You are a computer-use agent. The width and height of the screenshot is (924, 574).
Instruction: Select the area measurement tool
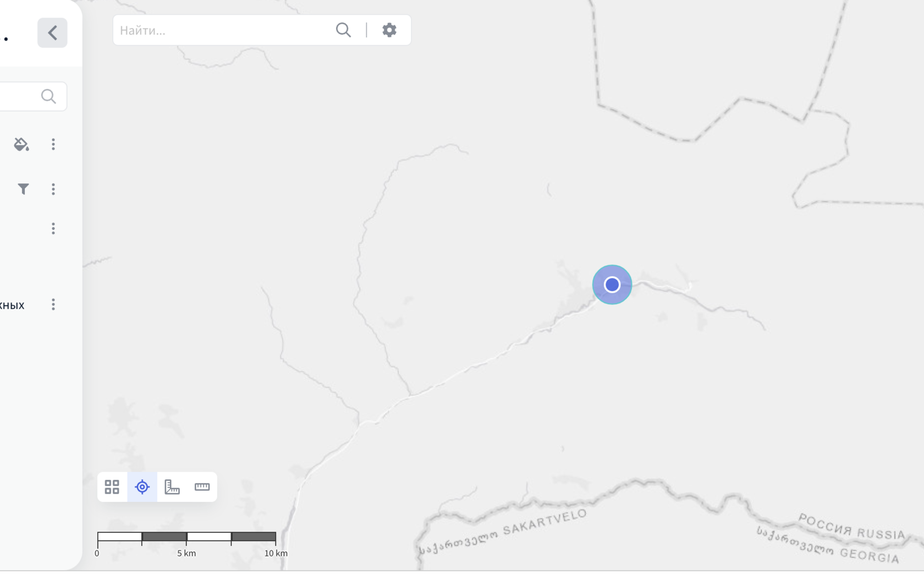[x=172, y=487]
